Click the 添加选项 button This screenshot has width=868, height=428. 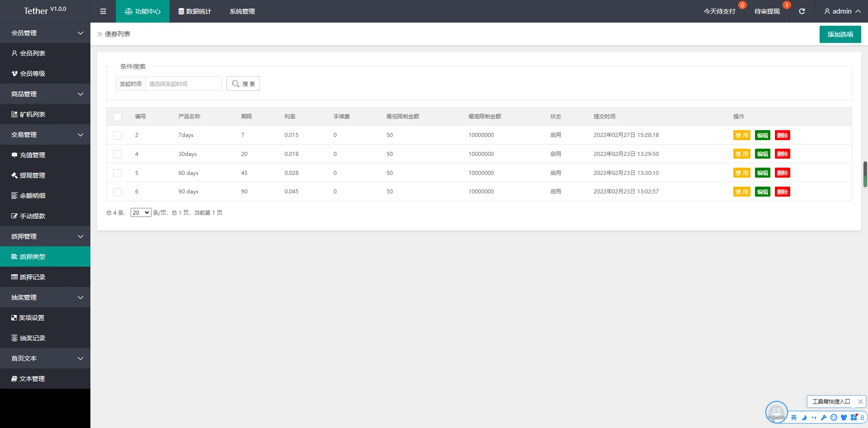(840, 34)
